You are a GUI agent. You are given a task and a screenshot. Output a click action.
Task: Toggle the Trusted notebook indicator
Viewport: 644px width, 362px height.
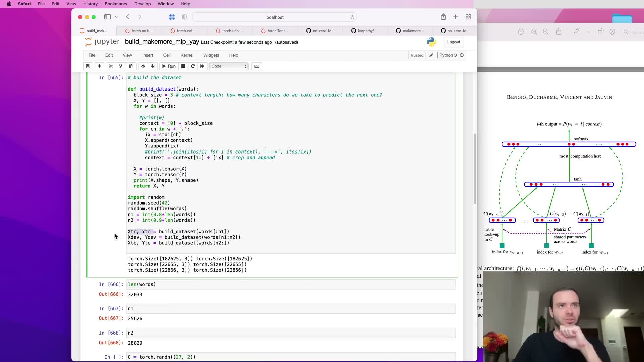tap(416, 55)
